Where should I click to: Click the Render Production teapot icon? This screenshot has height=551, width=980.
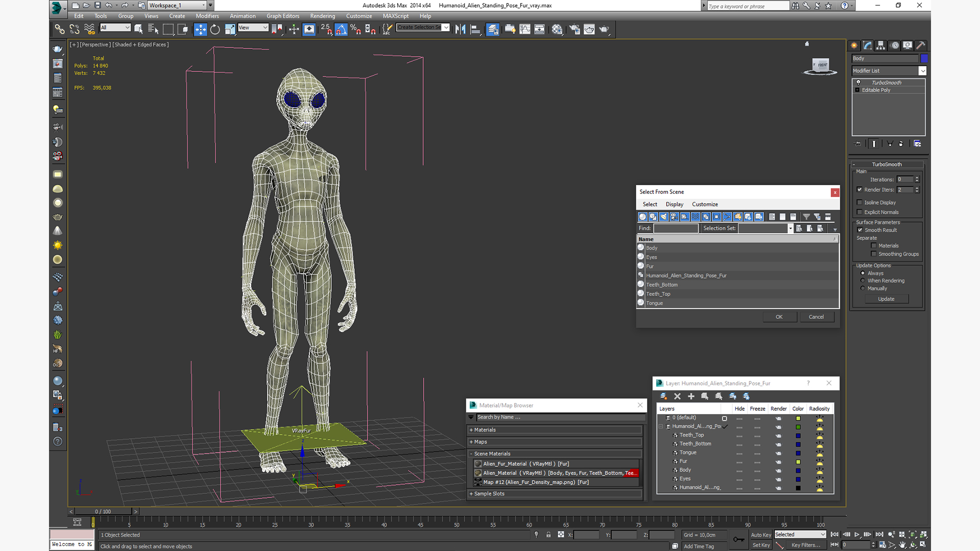604,29
